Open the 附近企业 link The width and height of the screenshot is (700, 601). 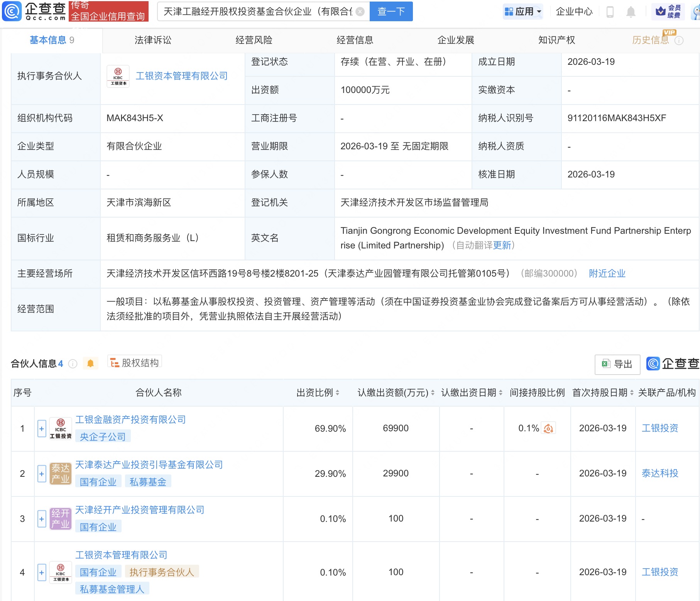pos(607,273)
